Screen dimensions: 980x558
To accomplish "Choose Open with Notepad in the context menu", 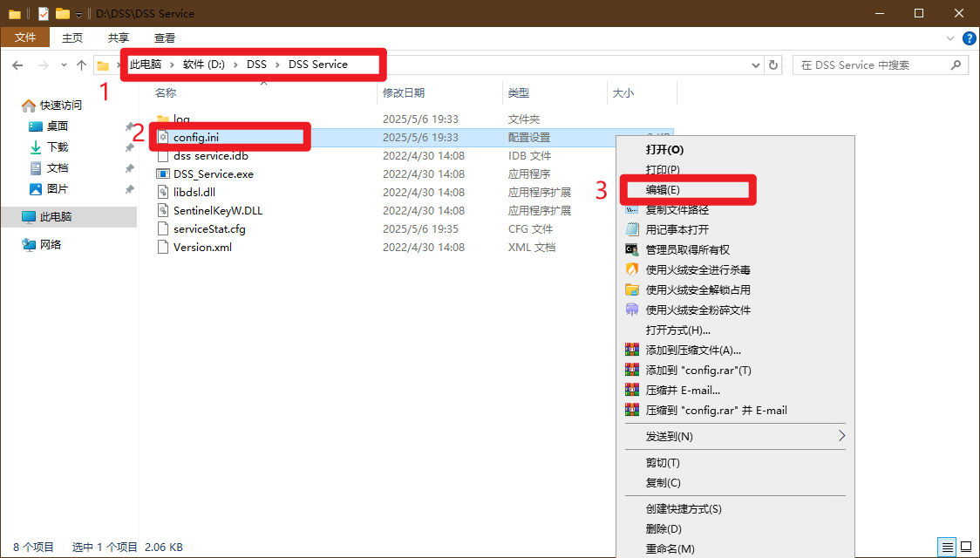I will coord(677,229).
